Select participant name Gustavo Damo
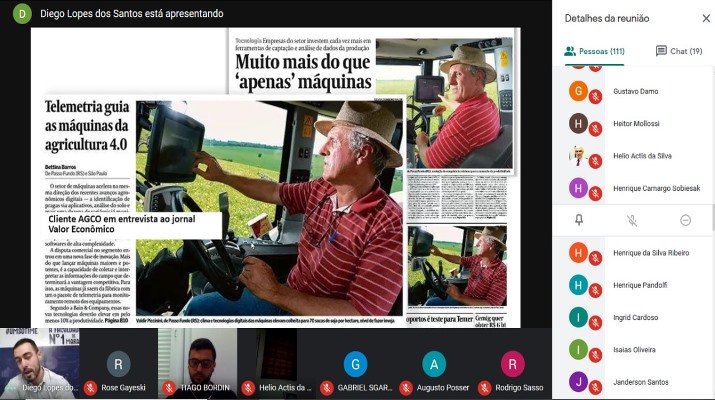 click(x=635, y=91)
